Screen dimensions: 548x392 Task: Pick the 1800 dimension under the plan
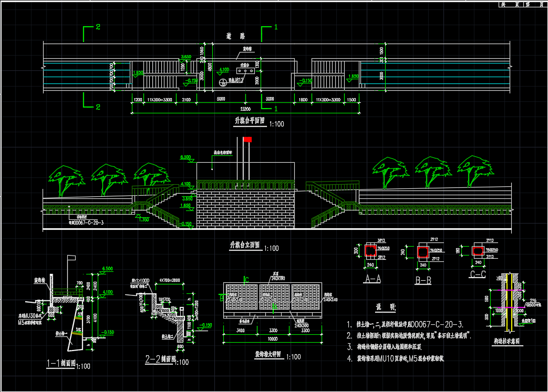click(x=303, y=100)
